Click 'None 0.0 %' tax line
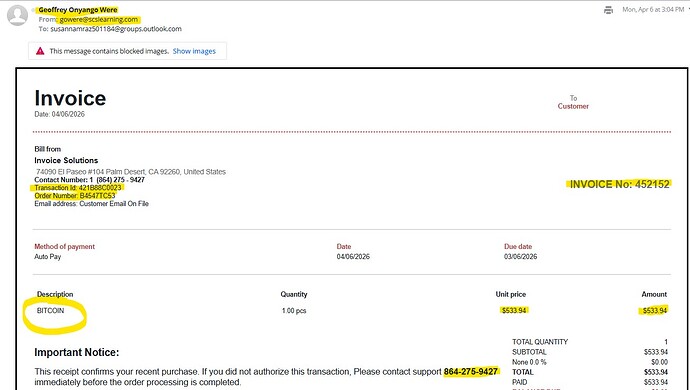 [x=529, y=362]
